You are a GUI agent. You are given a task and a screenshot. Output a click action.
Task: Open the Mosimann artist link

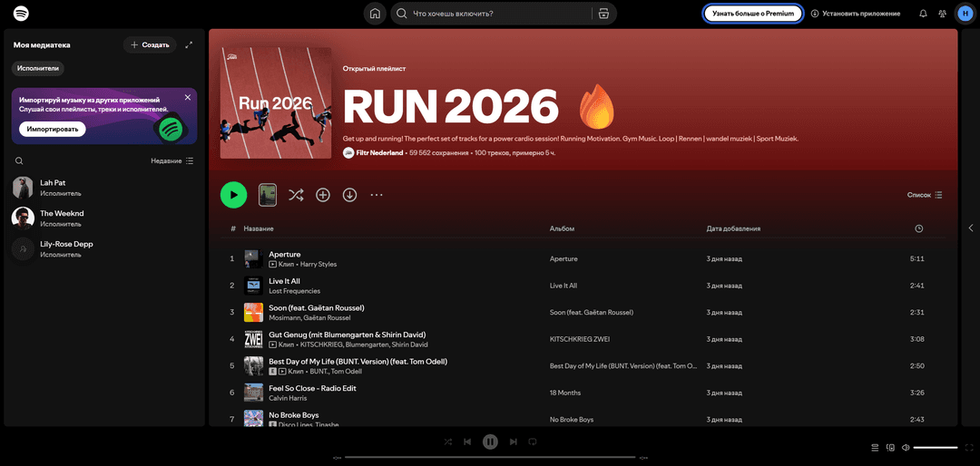[282, 318]
